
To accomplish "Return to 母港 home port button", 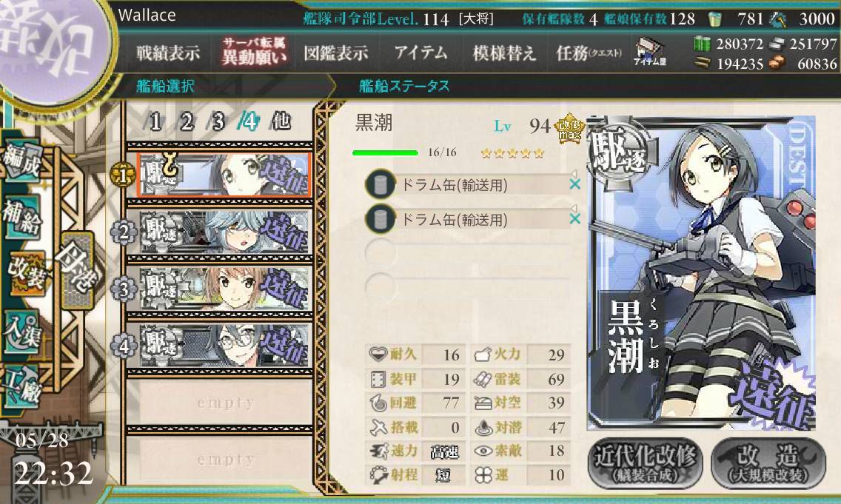I will 77,271.
